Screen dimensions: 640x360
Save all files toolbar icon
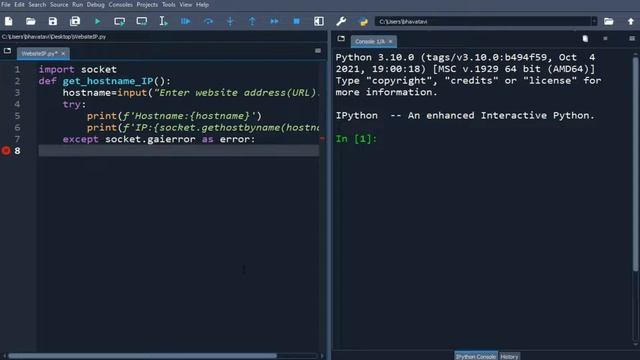(75, 21)
